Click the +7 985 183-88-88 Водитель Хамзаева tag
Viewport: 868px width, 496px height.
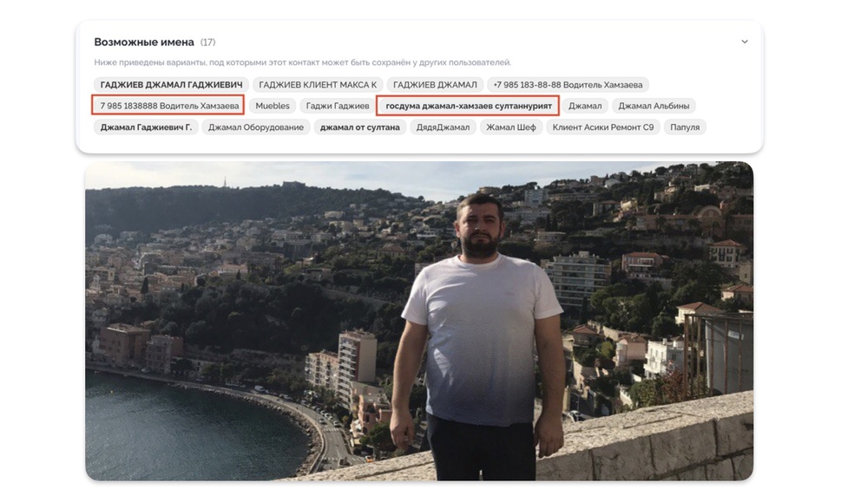click(568, 85)
